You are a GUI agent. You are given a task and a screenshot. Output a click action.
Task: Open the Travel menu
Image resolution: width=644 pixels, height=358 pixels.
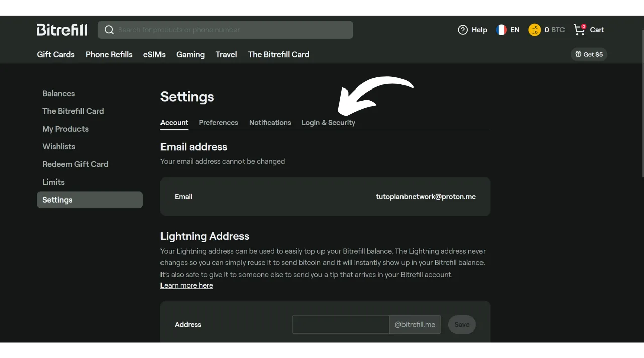pos(226,54)
